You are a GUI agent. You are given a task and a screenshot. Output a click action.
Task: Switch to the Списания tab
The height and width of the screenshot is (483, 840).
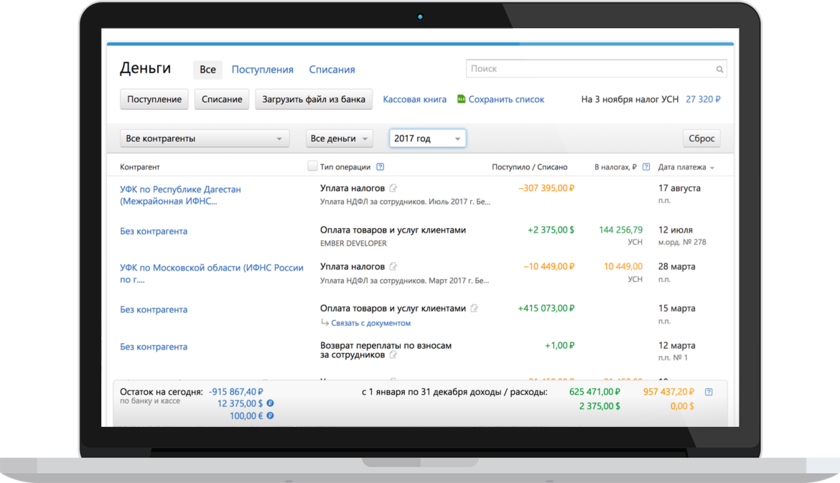click(331, 70)
